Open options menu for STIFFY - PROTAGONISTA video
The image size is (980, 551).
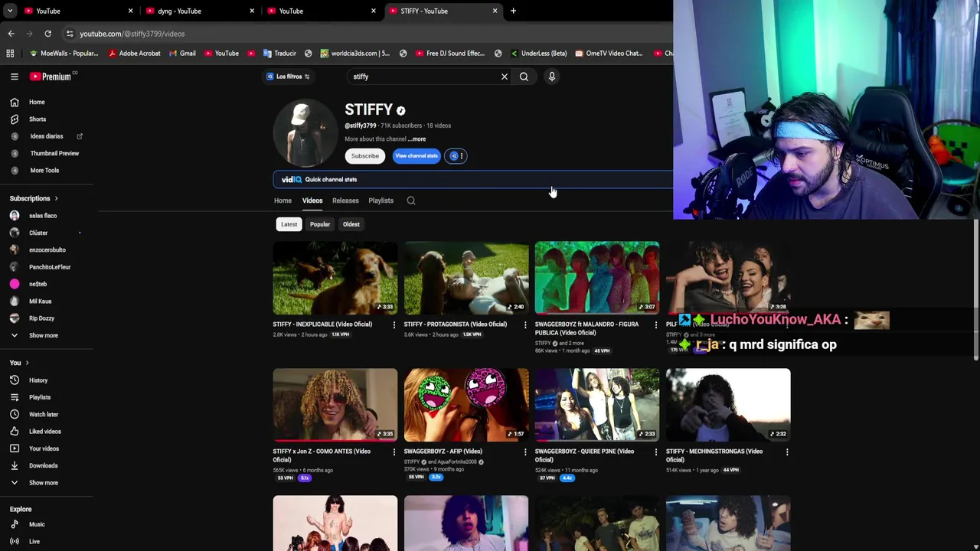pyautogui.click(x=524, y=324)
